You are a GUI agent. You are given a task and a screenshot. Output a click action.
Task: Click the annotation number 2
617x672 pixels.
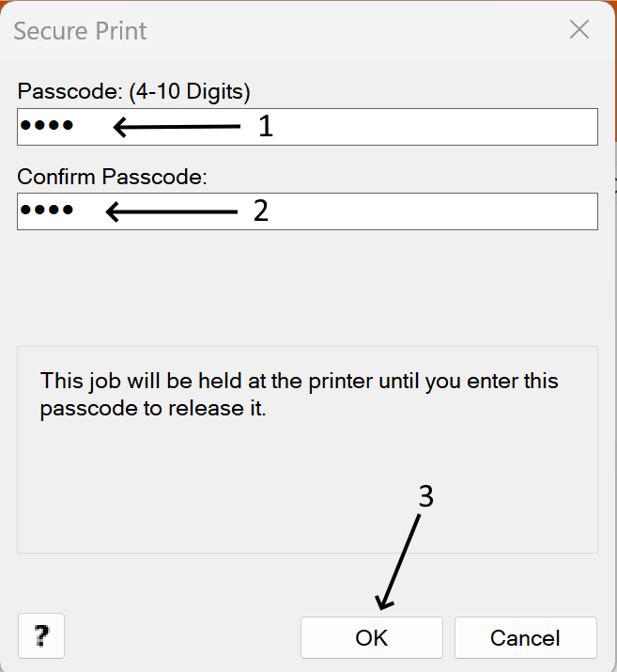(x=261, y=211)
